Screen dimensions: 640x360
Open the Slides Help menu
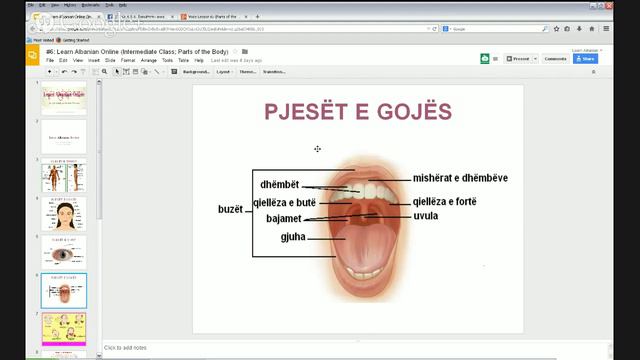[x=199, y=60]
